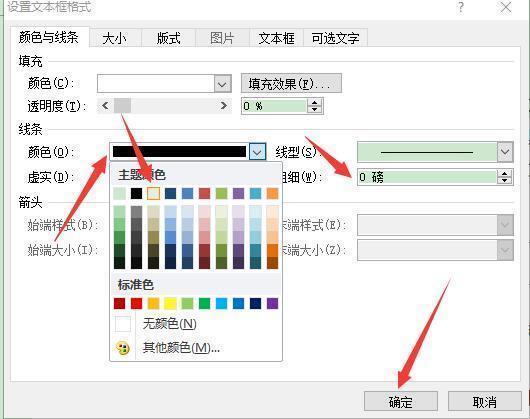Increase line weight with up arrow
530x419 pixels.
[505, 174]
